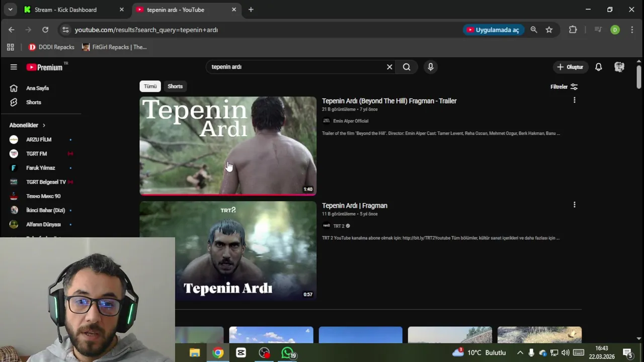Open CapCut from the taskbar

pos(241,353)
